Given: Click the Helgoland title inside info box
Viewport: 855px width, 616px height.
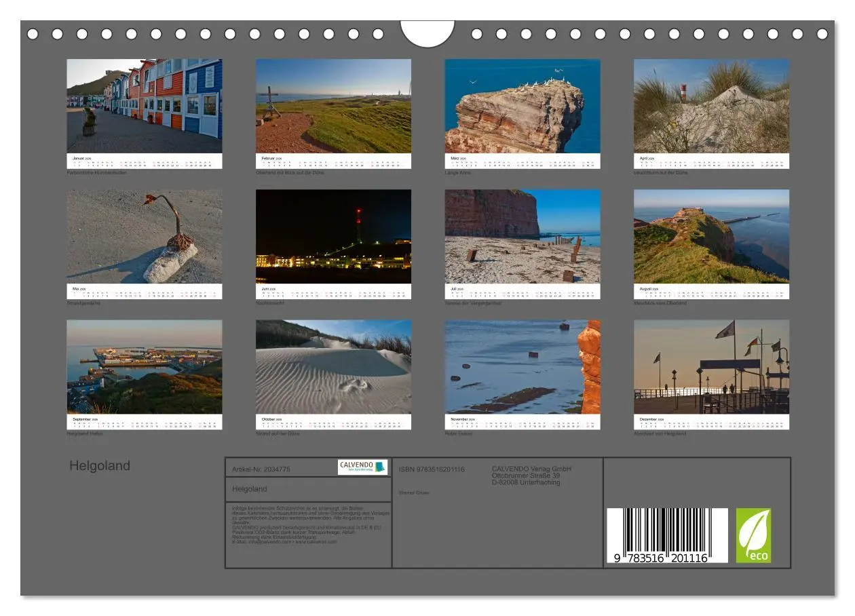Looking at the screenshot, I should (250, 489).
